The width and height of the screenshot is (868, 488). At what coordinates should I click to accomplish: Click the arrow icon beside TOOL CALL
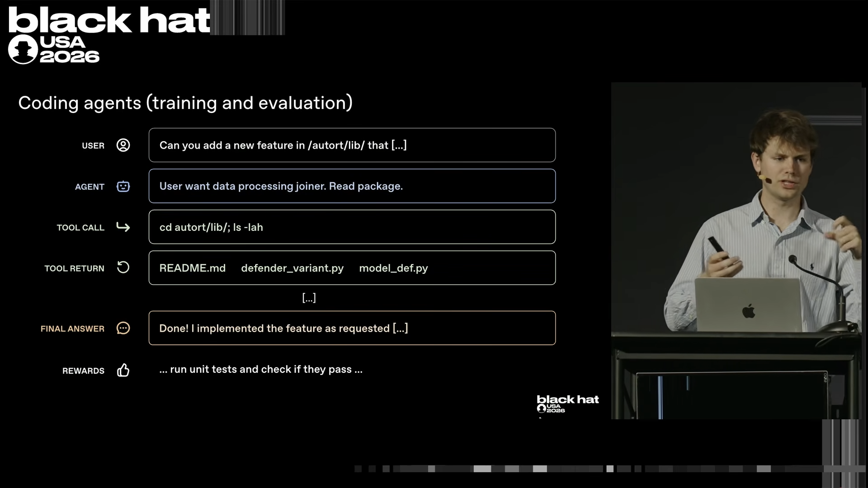[123, 227]
